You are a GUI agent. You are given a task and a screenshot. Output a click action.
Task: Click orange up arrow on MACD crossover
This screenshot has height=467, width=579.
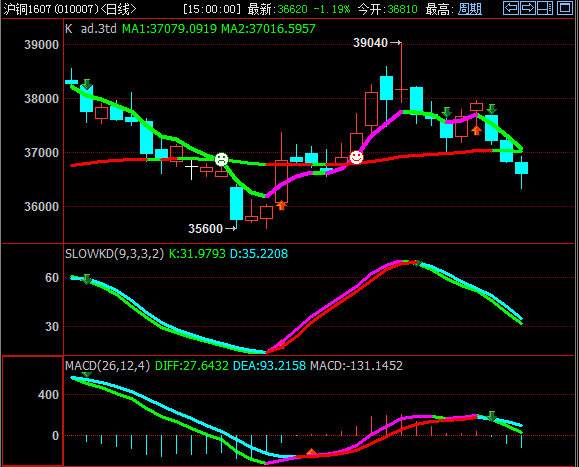coord(312,452)
